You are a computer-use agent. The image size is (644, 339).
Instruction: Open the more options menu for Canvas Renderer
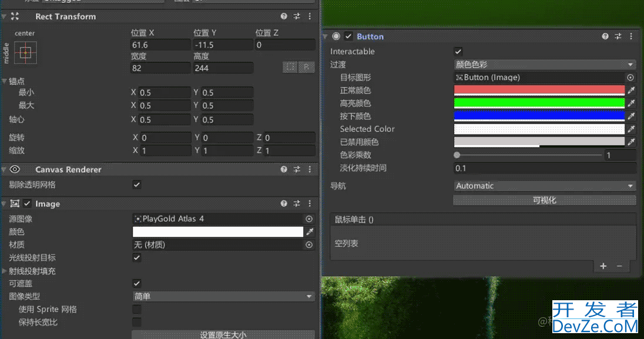(310, 169)
